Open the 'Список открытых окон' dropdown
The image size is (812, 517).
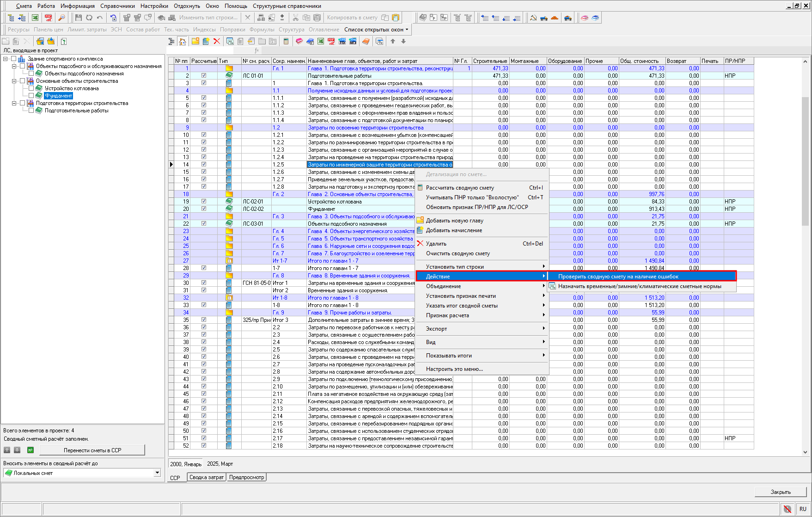point(376,30)
